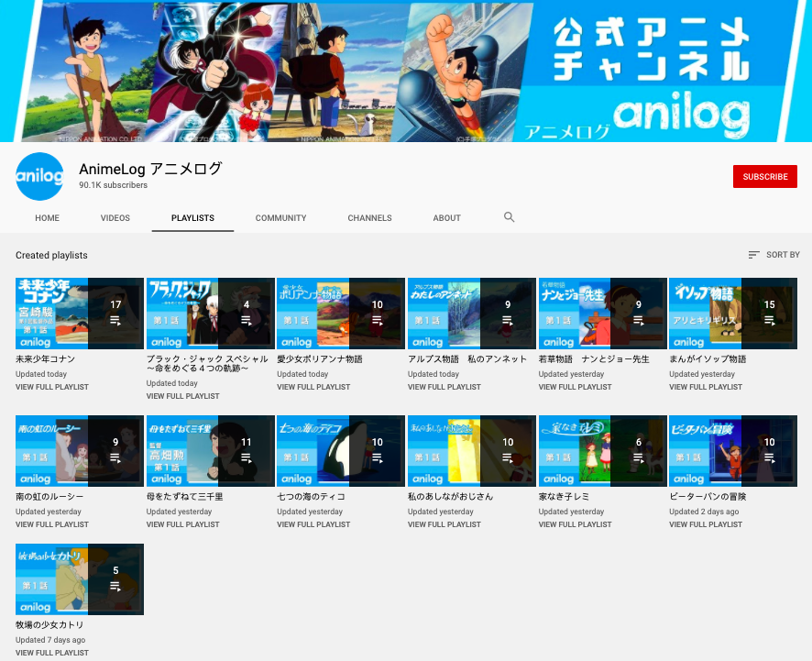Image resolution: width=812 pixels, height=661 pixels.
Task: Click the anilog channel avatar icon
Action: [40, 176]
